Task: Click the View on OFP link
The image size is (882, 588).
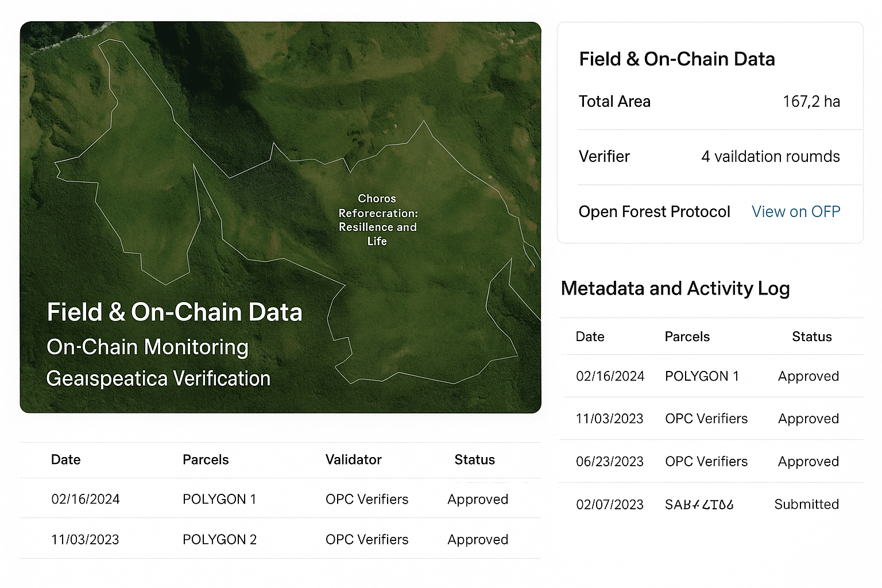Action: [795, 212]
